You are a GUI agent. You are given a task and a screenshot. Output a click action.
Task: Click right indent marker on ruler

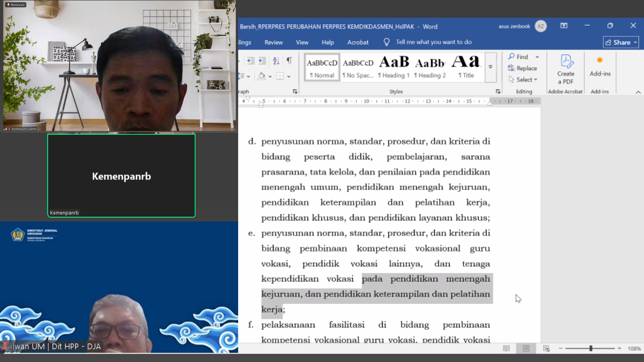pos(490,104)
